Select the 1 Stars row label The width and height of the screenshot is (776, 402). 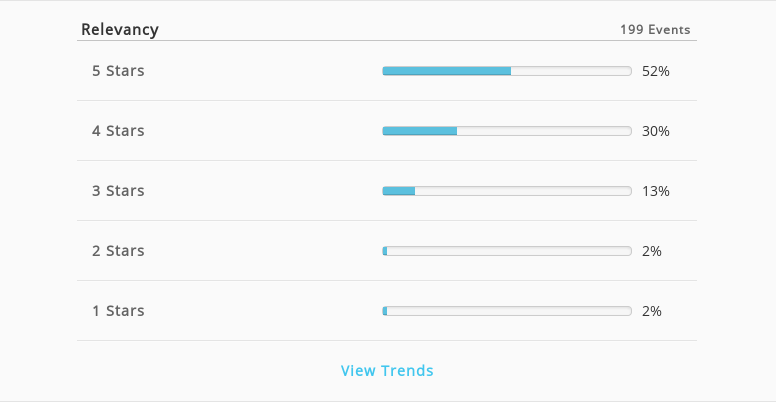[118, 310]
